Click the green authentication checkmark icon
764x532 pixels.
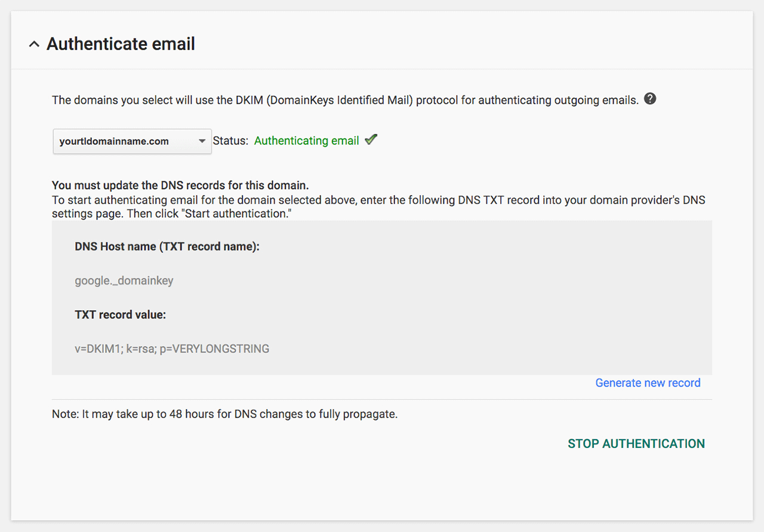tap(371, 140)
